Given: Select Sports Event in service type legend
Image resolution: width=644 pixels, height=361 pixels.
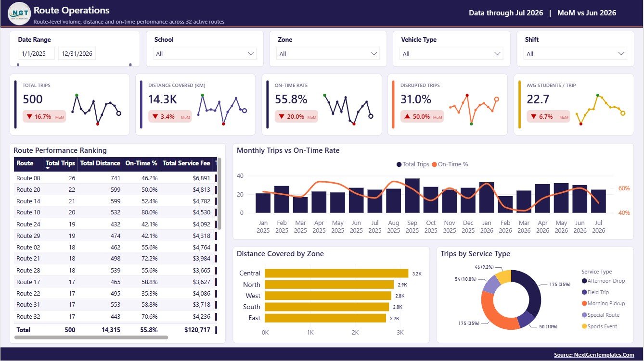Looking at the screenshot, I should tap(599, 327).
